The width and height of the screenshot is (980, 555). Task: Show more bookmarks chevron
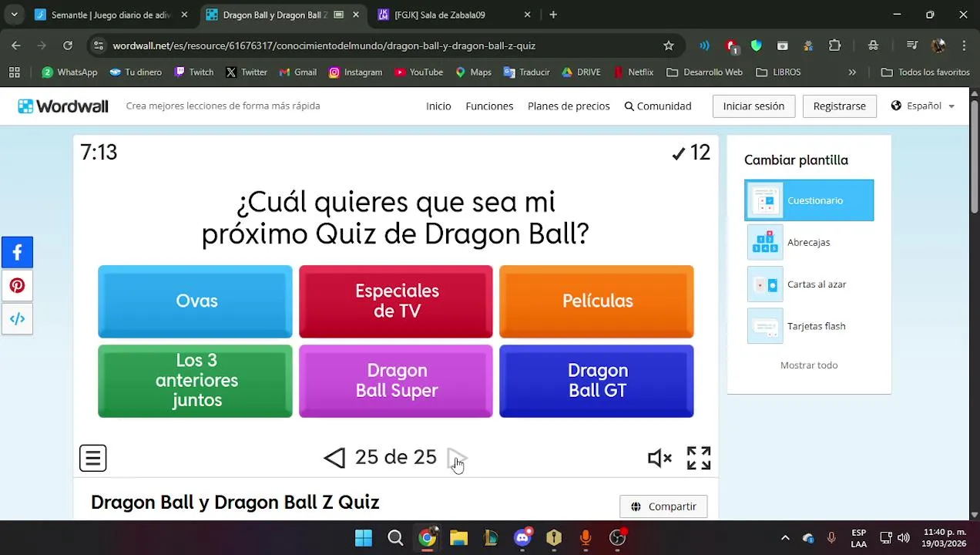coord(852,72)
